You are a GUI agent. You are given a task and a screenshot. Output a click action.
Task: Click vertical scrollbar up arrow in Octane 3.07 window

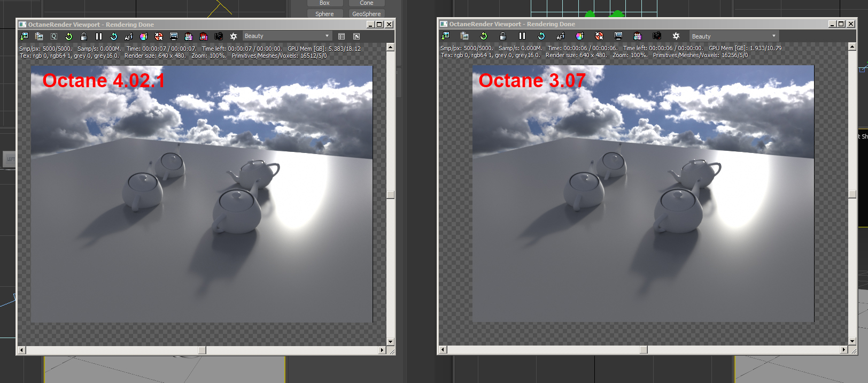point(852,47)
